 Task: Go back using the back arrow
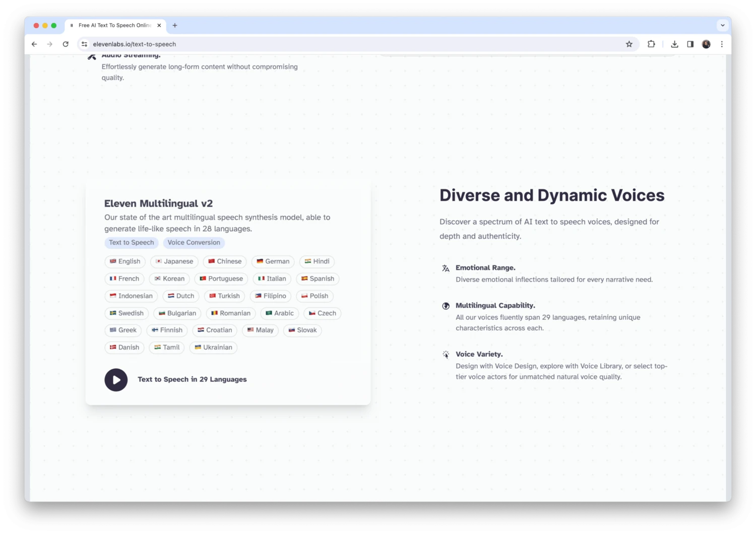coord(34,44)
